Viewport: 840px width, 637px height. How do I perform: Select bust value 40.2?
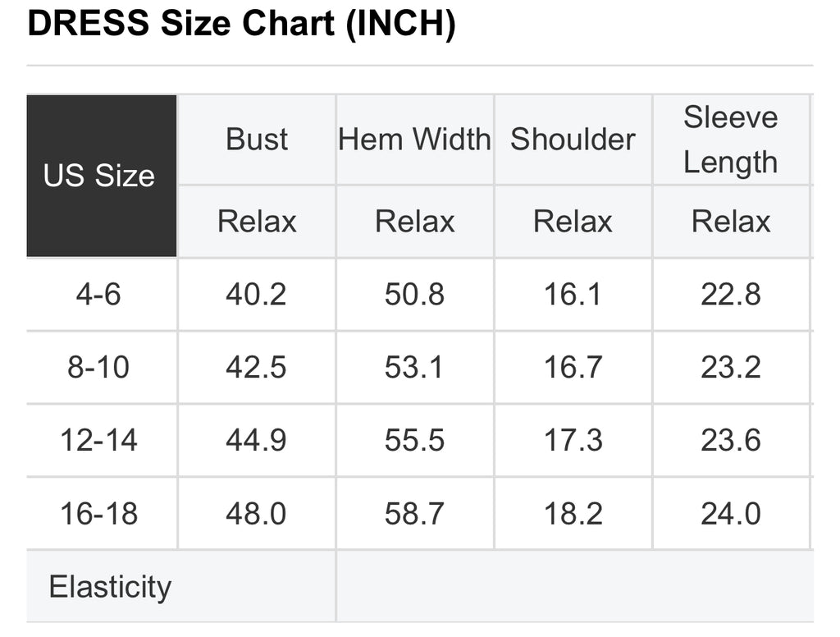click(x=256, y=295)
